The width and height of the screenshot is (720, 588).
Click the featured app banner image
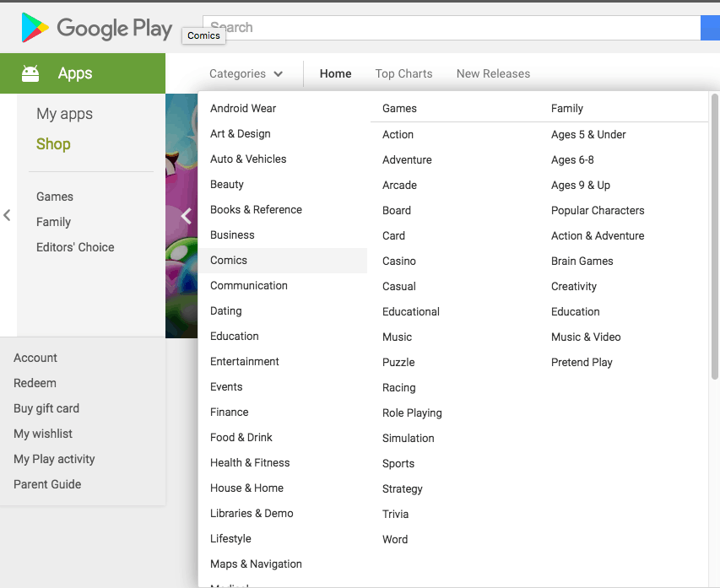click(x=181, y=216)
